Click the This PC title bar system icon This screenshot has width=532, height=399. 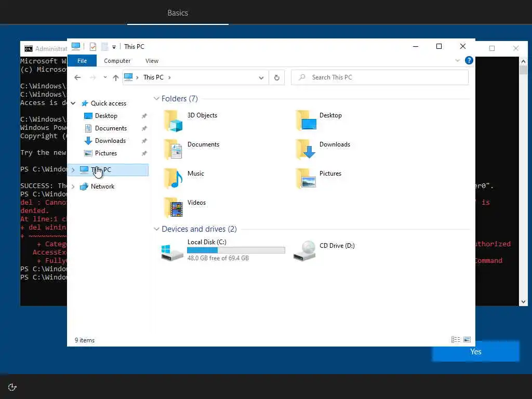tap(76, 46)
